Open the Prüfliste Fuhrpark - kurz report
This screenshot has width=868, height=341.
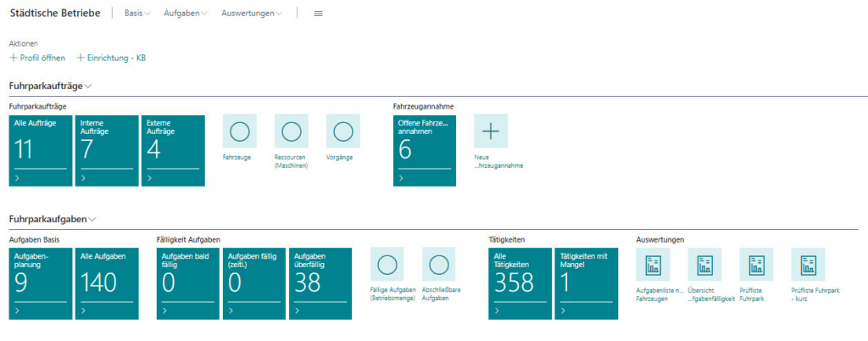pyautogui.click(x=808, y=265)
